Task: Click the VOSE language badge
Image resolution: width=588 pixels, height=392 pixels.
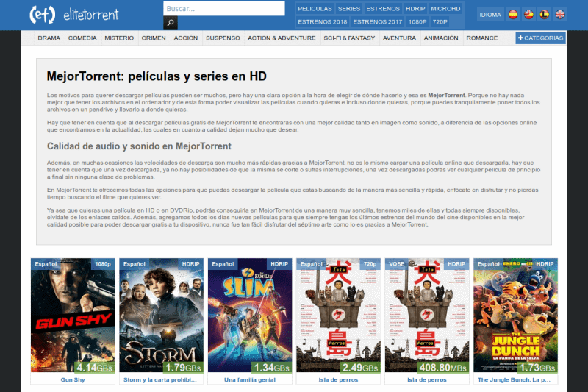Action: 397,264
